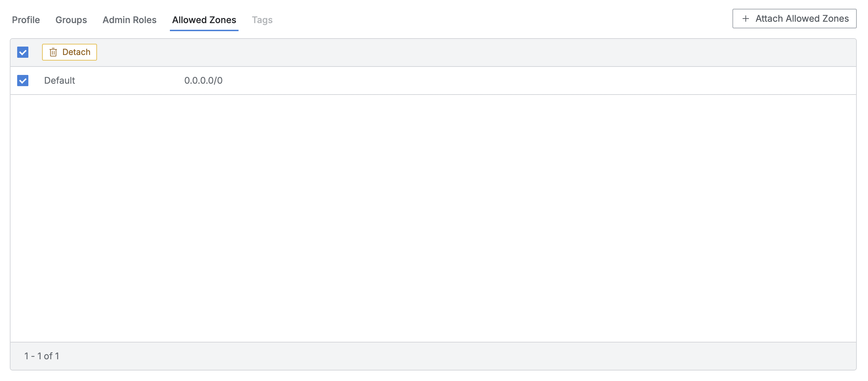Click the blank space in the table header bar

click(455, 53)
